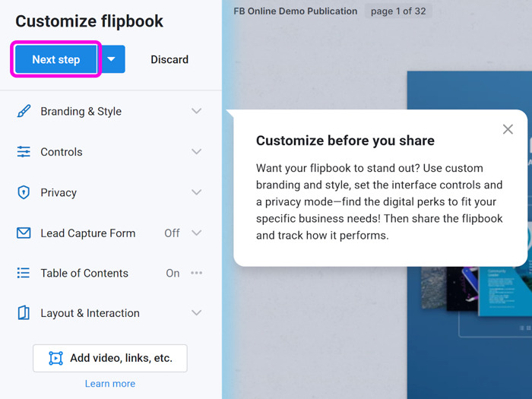
Task: Open the Learn more link
Action: point(110,383)
